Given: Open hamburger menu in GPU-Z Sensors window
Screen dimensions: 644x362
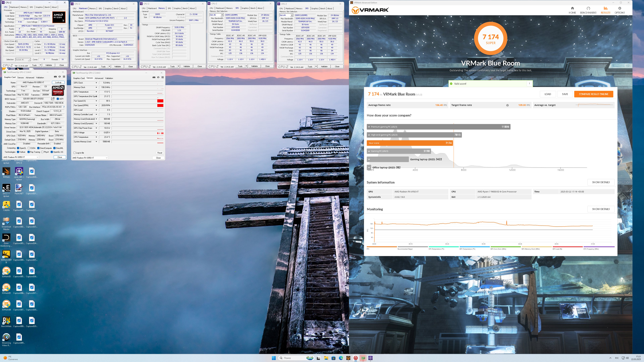Looking at the screenshot, I should tap(163, 77).
